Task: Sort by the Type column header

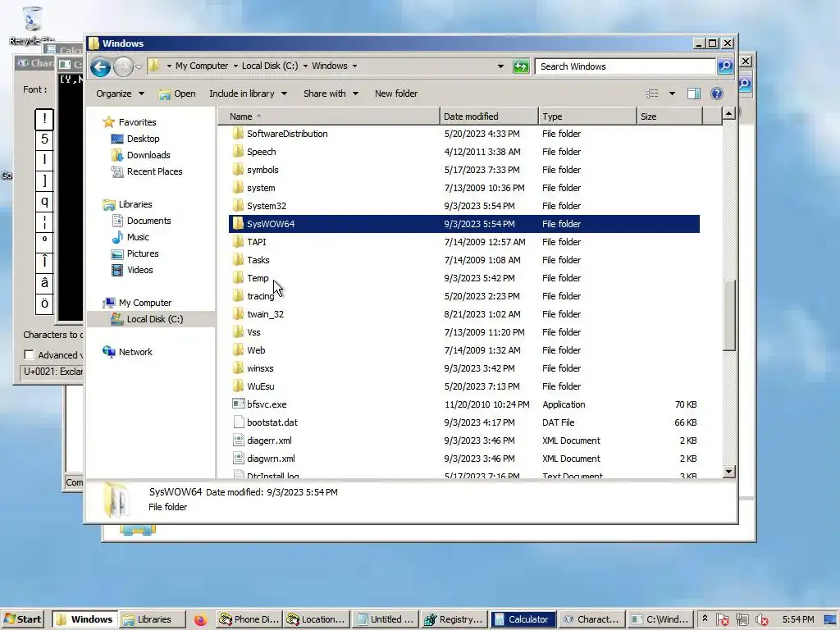Action: tap(587, 116)
